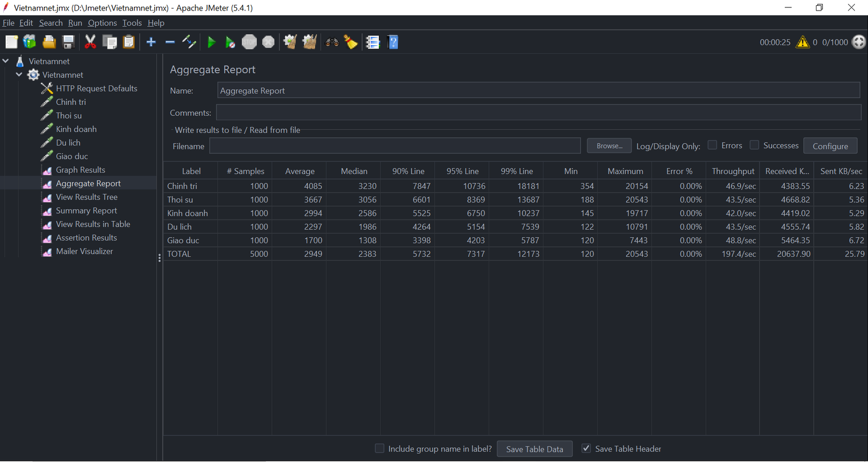This screenshot has height=462, width=868.
Task: Click the Error % column header
Action: pyautogui.click(x=679, y=172)
